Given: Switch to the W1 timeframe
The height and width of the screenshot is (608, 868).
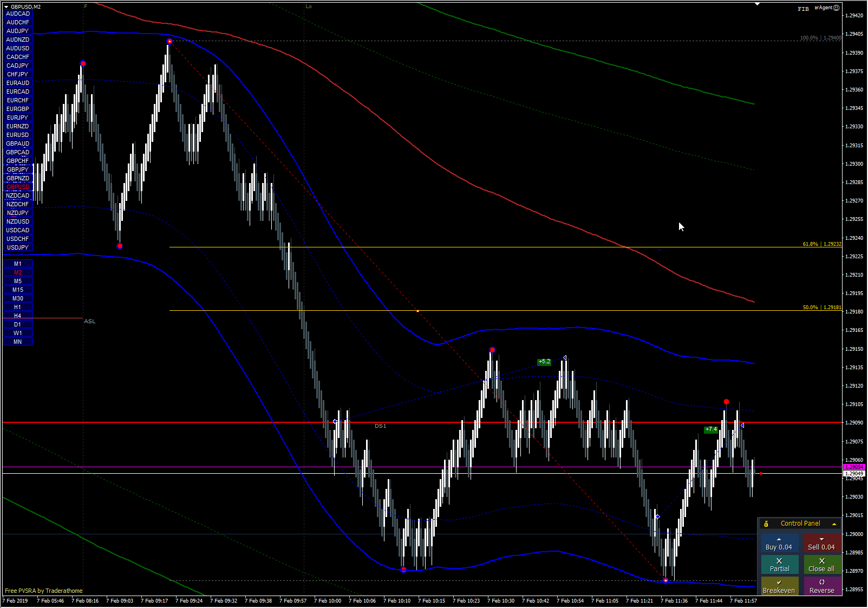Looking at the screenshot, I should tap(18, 333).
